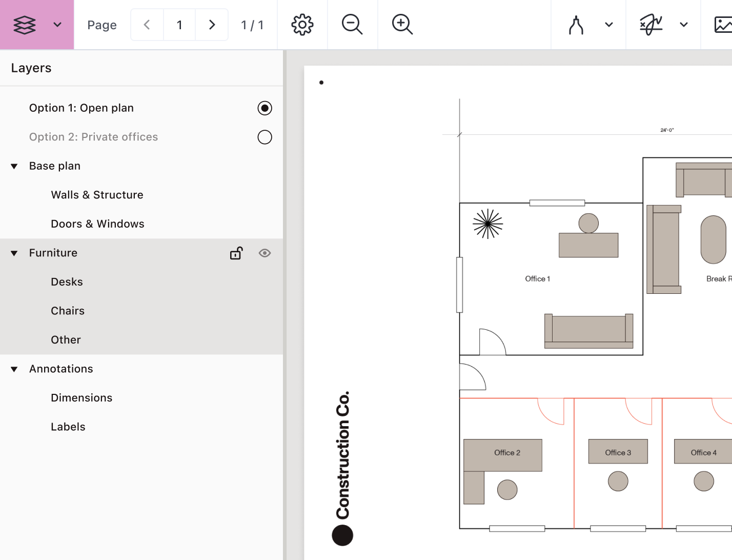Click the Layers stack icon in toolbar

[25, 25]
